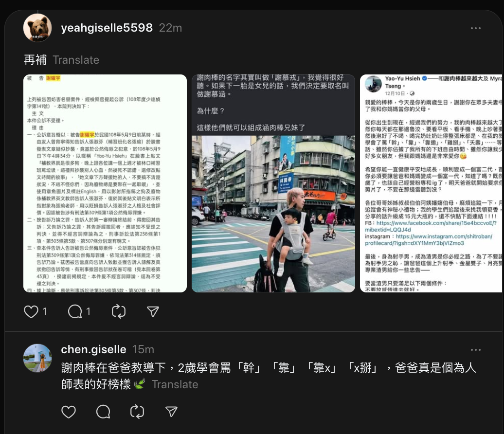The height and width of the screenshot is (434, 504).
Task: Open the Yao-Yu Hsieh Facebook post image
Action: [x=431, y=183]
